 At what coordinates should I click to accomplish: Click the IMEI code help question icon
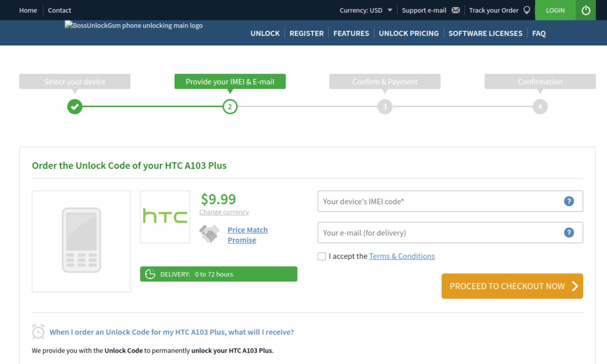coord(569,201)
